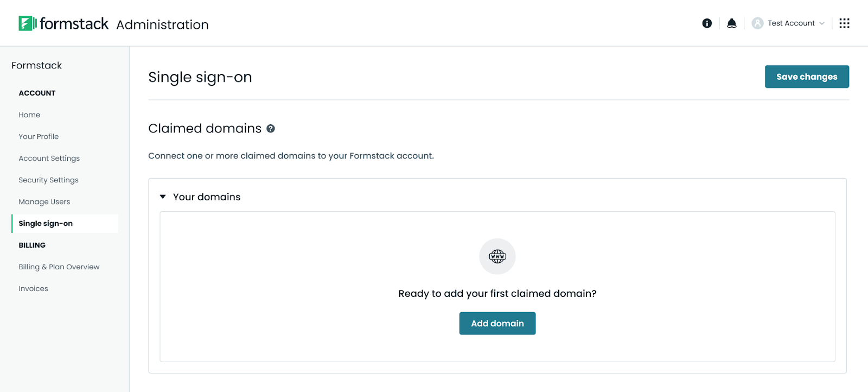The height and width of the screenshot is (392, 868).
Task: Click the Add domain button
Action: point(497,324)
